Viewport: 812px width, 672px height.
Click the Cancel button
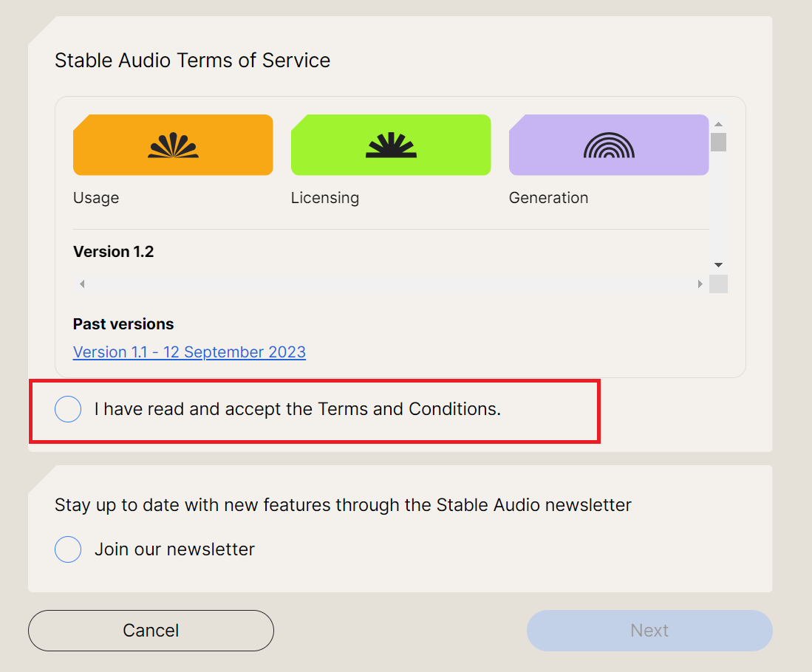pos(151,631)
